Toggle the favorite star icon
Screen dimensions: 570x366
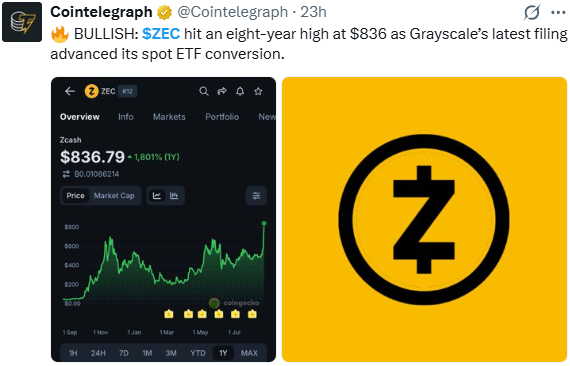click(x=258, y=91)
